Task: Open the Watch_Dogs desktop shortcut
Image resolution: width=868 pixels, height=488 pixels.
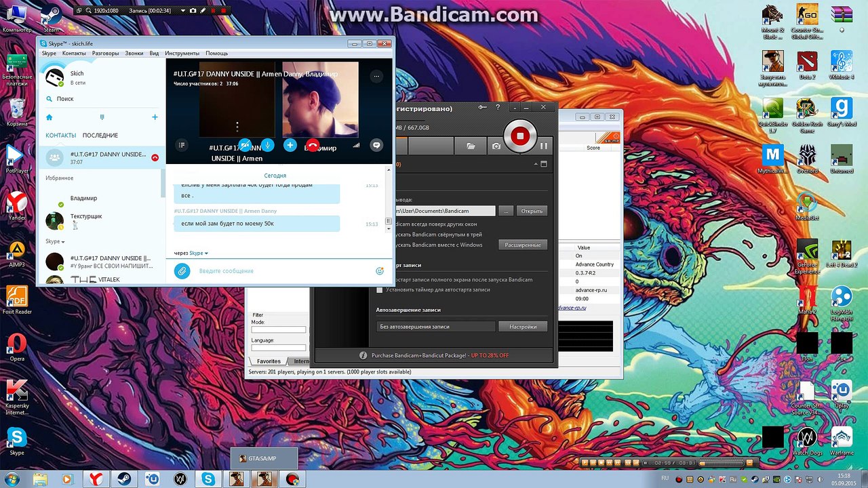Action: coord(806,441)
